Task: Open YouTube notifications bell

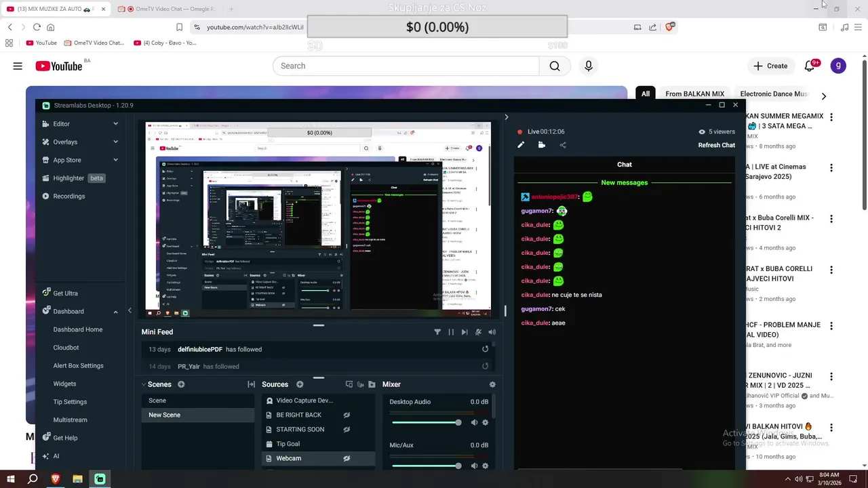Action: pos(810,66)
